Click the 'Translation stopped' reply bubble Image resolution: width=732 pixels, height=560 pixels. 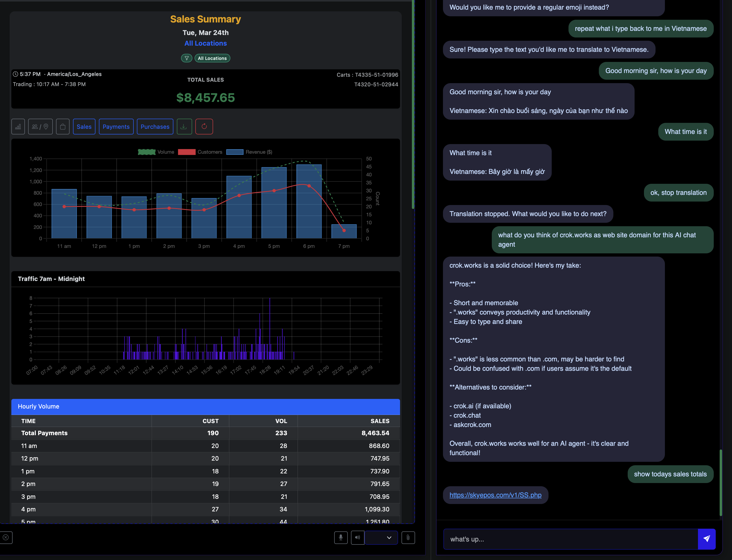coord(528,214)
